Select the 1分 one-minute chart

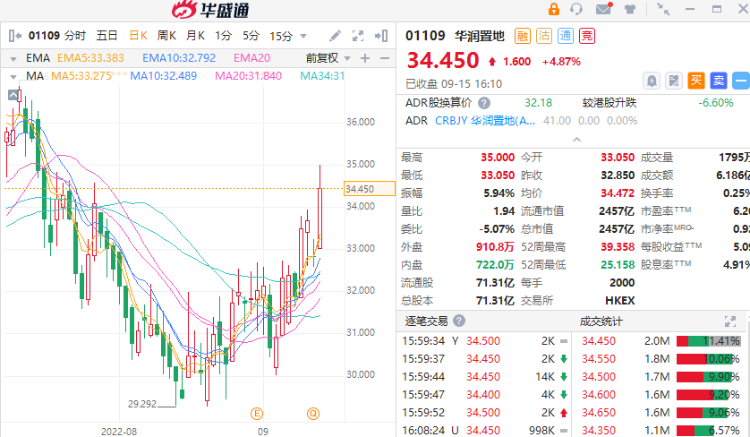coord(223,36)
